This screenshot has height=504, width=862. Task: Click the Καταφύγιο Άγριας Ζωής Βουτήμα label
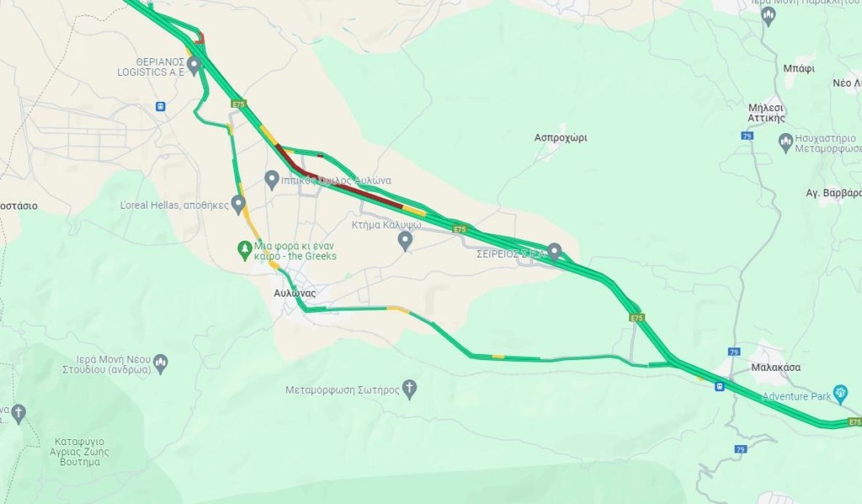coord(79,452)
